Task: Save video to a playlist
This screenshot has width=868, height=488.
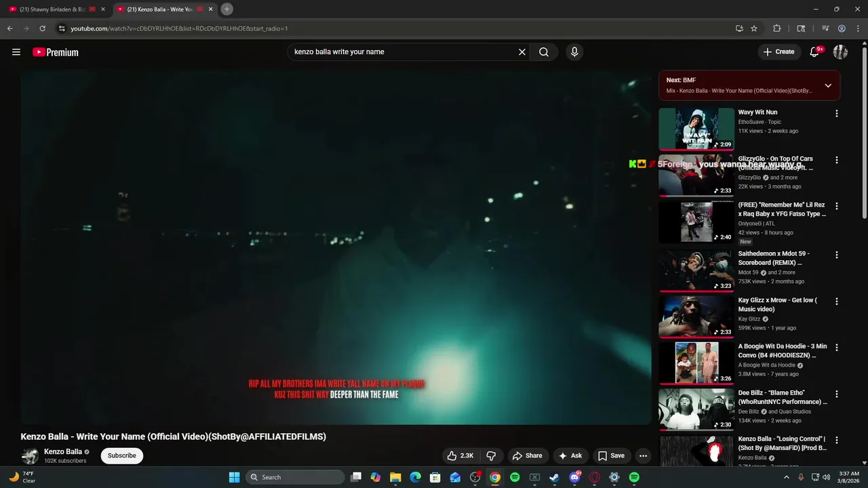Action: tap(611, 455)
